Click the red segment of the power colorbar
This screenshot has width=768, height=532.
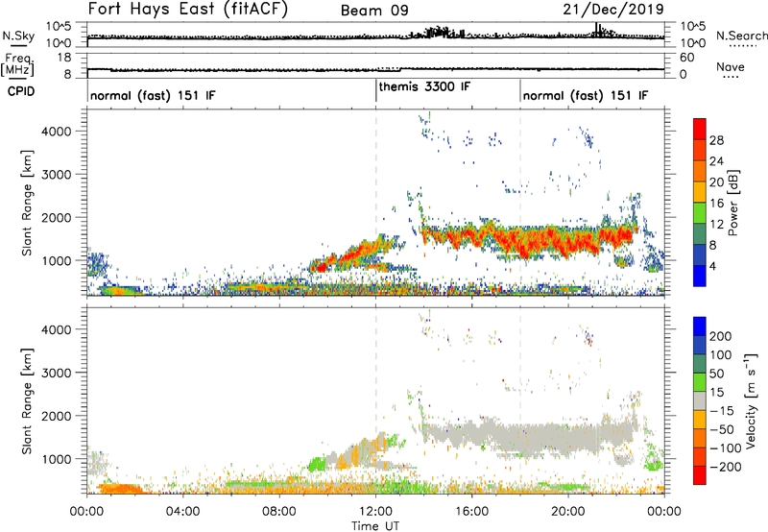[700, 129]
